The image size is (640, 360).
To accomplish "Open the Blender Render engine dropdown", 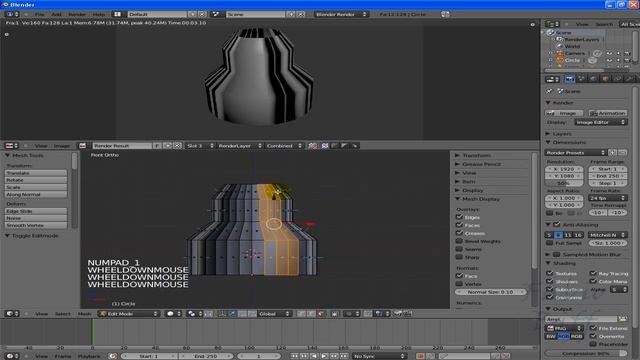I will pos(341,14).
